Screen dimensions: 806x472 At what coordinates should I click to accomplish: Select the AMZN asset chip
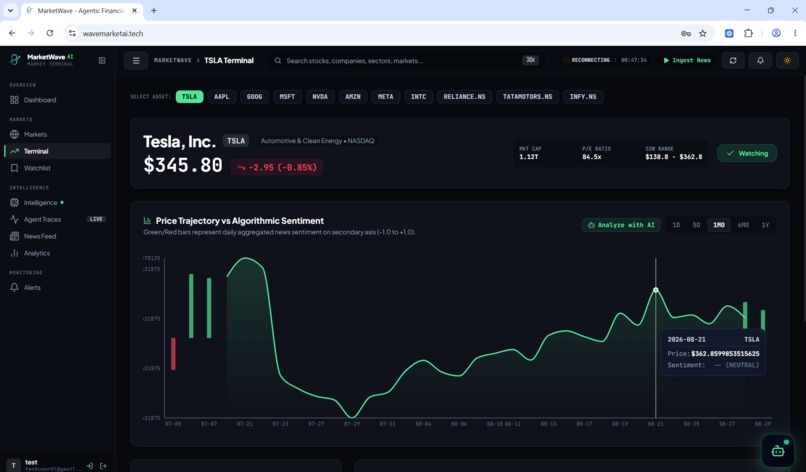pos(353,97)
